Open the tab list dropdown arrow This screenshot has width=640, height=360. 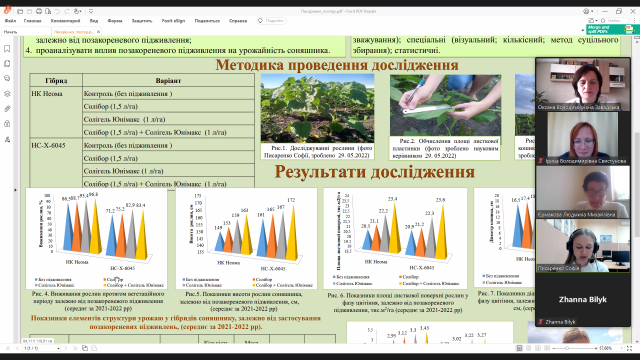(582, 31)
